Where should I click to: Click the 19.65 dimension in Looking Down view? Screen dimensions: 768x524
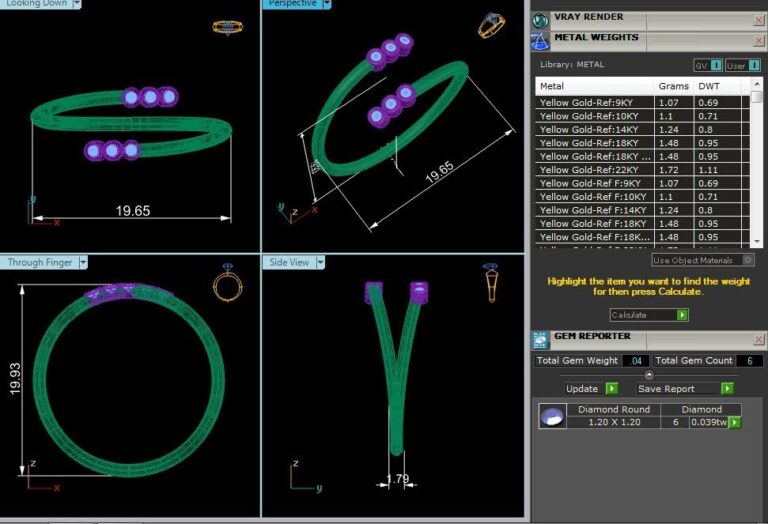(x=133, y=211)
